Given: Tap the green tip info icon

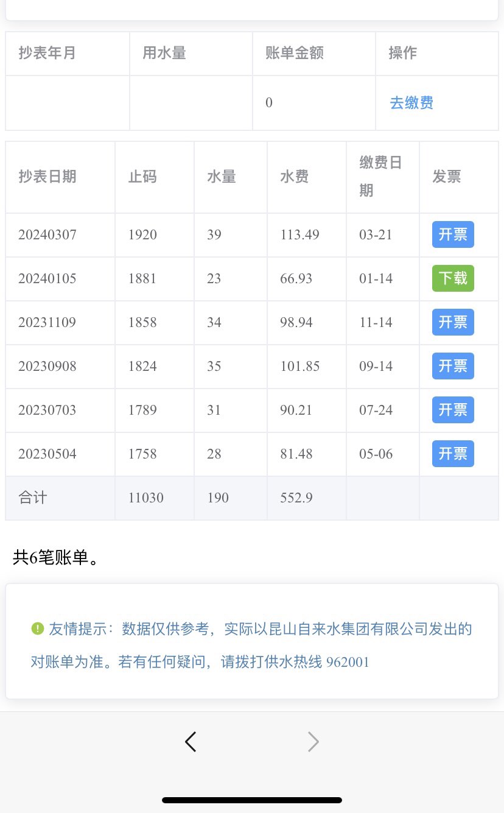Looking at the screenshot, I should pyautogui.click(x=38, y=628).
